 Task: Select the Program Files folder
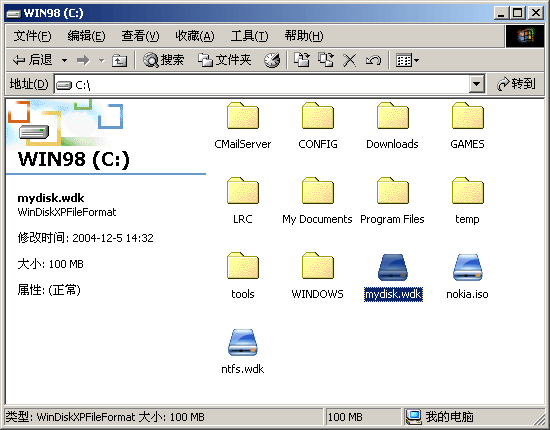tap(393, 201)
